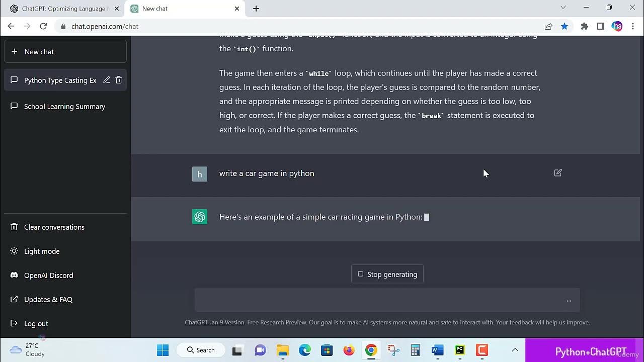Click the share page icon in address bar

tap(548, 26)
